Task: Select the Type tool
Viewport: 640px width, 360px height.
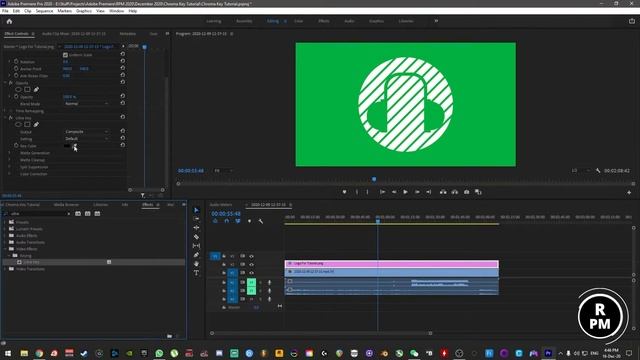Action: point(196,273)
